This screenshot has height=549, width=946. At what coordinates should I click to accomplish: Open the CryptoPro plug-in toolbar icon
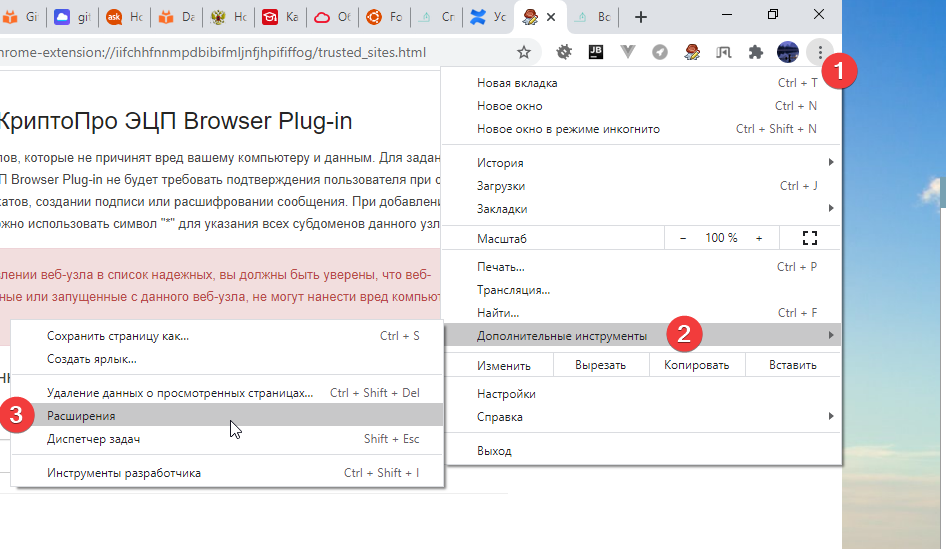click(x=691, y=52)
